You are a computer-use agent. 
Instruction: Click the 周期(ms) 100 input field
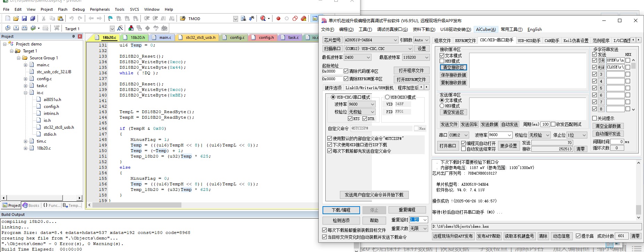pos(545,124)
